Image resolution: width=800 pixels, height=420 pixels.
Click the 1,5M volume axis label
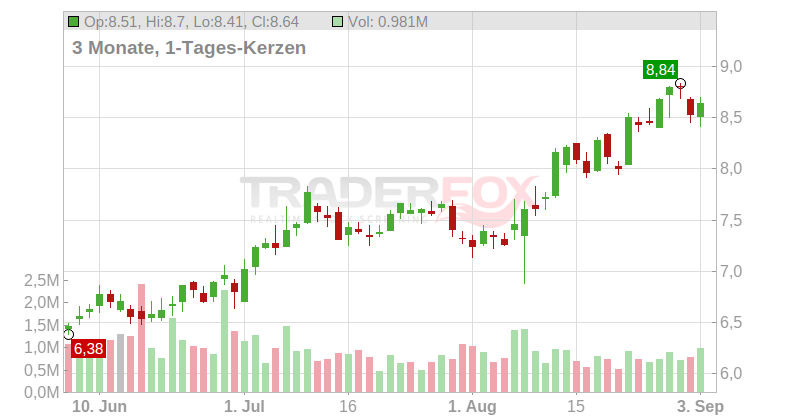[x=42, y=325]
